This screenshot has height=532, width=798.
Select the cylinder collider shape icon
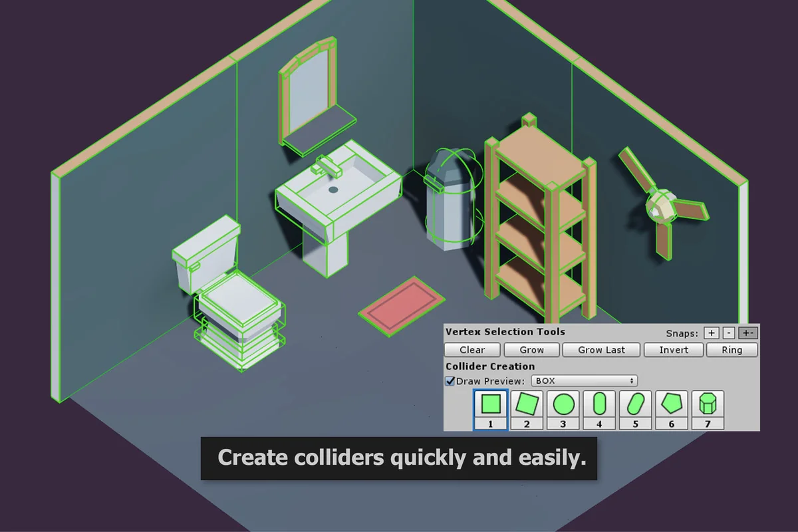coord(708,406)
